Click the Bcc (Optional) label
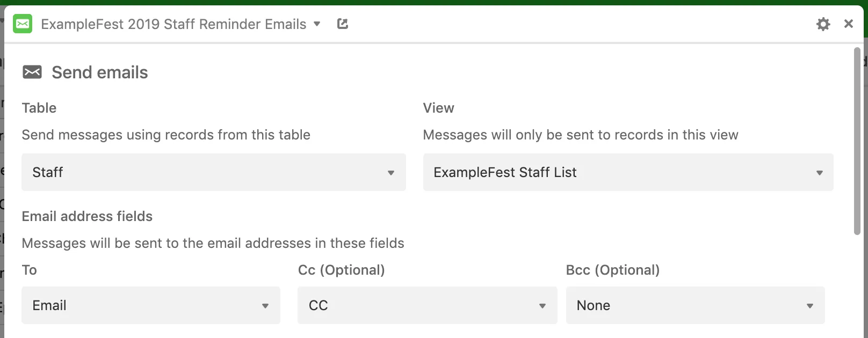Viewport: 868px width, 338px height. point(612,270)
